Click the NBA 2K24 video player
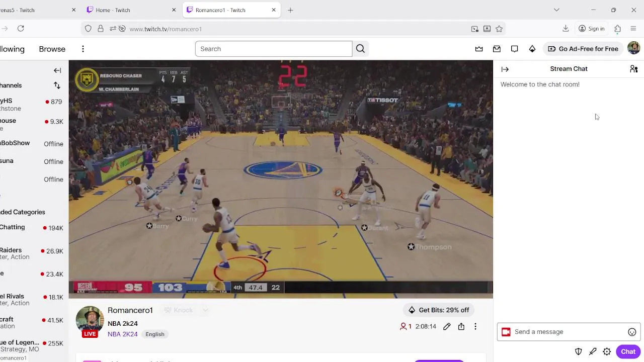 (281, 179)
